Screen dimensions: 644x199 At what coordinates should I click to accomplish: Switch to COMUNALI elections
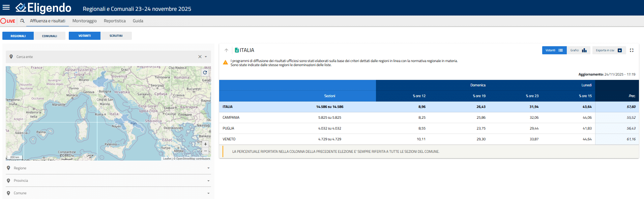coord(50,36)
